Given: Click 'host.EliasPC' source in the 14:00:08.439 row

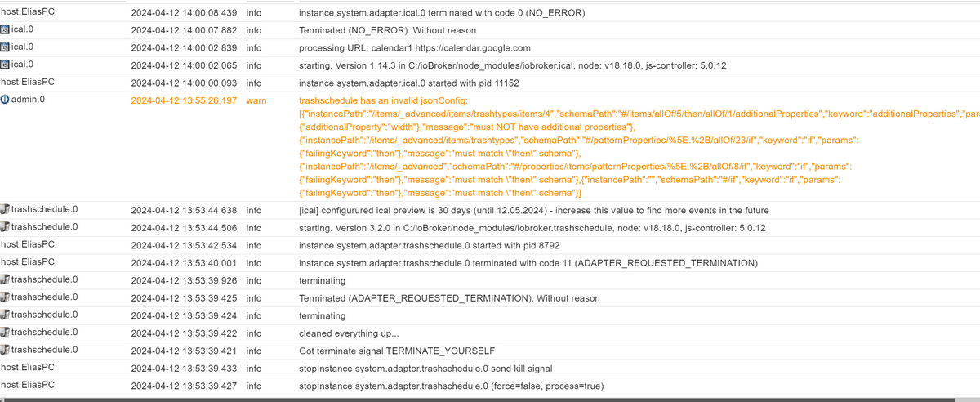Looking at the screenshot, I should pyautogui.click(x=28, y=13).
